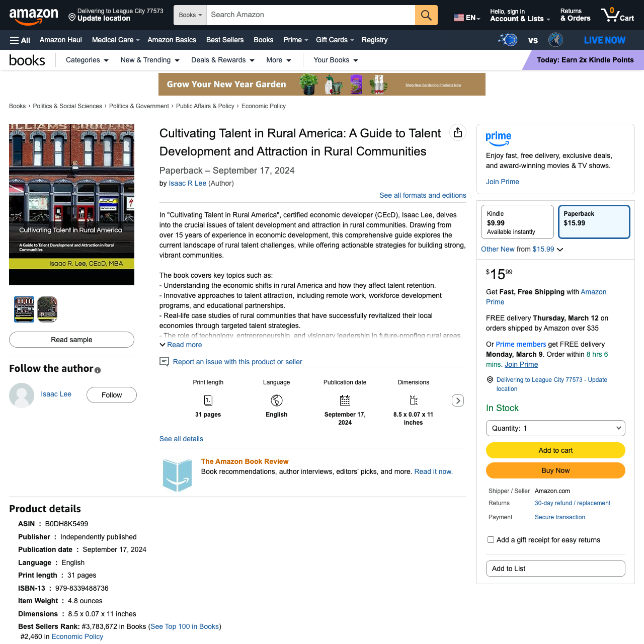This screenshot has width=644, height=644.
Task: Open the Quantity dropdown
Action: (555, 428)
